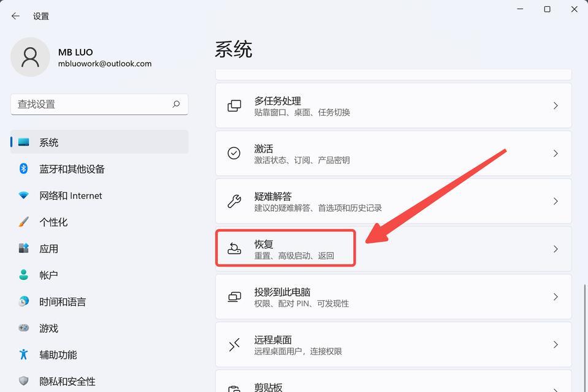This screenshot has height=392, width=588.
Task: Open 蓝牙和其他设备 in the sidebar
Action: point(99,168)
